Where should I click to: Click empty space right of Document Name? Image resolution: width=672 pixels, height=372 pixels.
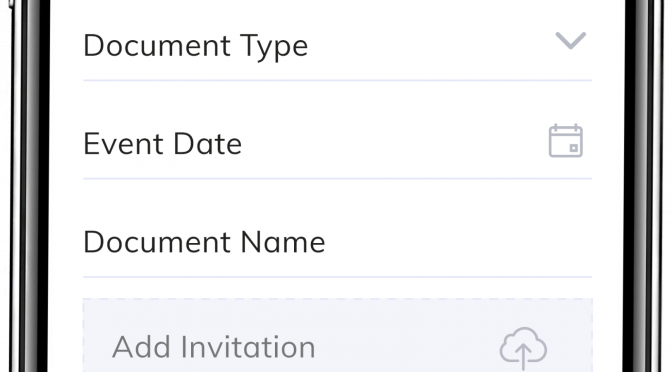coord(459,242)
